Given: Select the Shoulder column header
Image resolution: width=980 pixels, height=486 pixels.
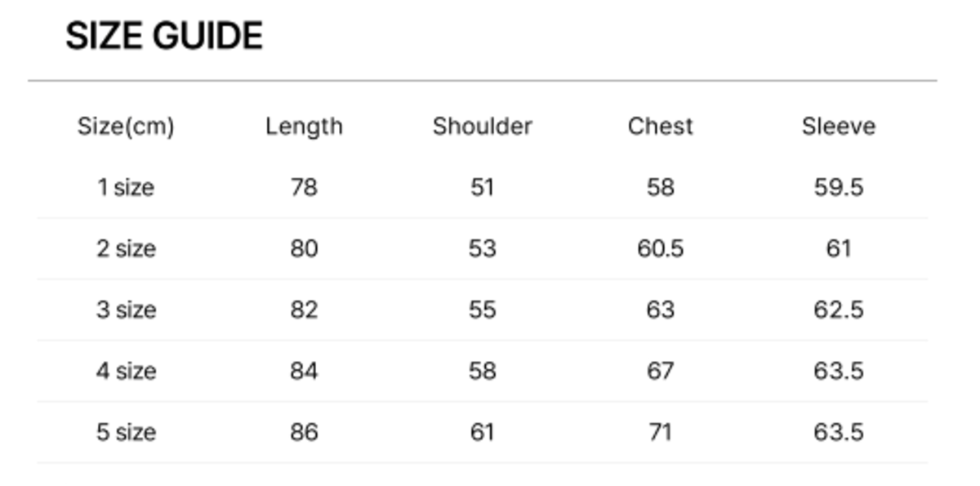Looking at the screenshot, I should 482,127.
